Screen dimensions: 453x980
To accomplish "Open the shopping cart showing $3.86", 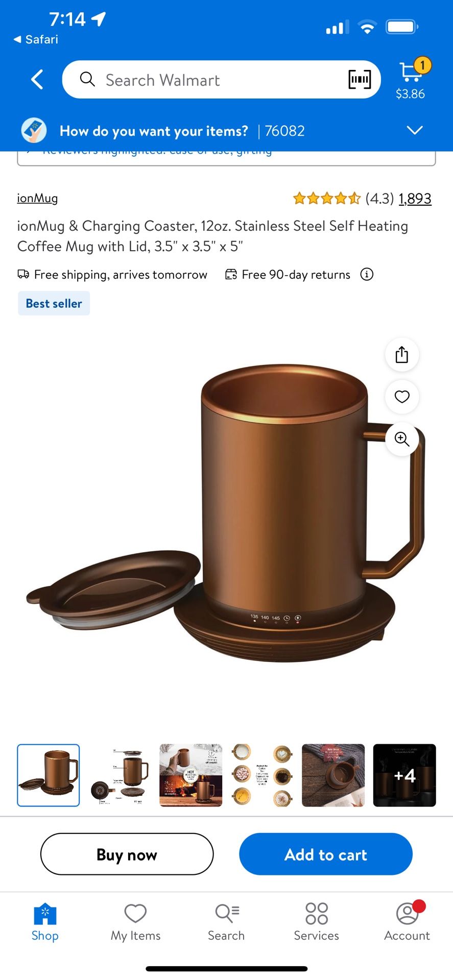I will pos(411,79).
